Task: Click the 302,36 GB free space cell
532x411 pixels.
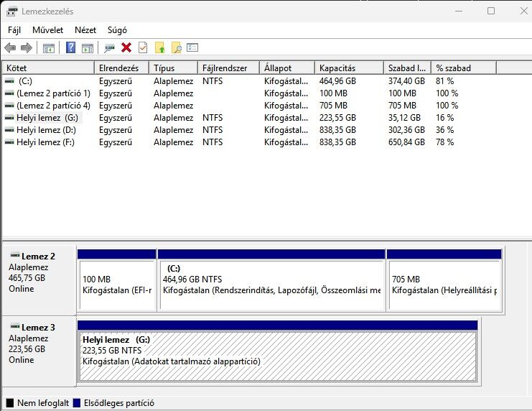Action: tap(406, 130)
